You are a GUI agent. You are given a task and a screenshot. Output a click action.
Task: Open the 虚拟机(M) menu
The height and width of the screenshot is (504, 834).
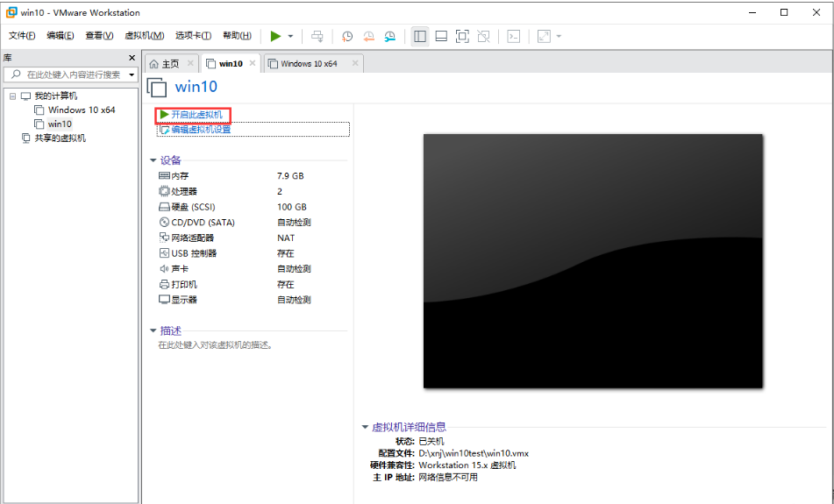144,36
